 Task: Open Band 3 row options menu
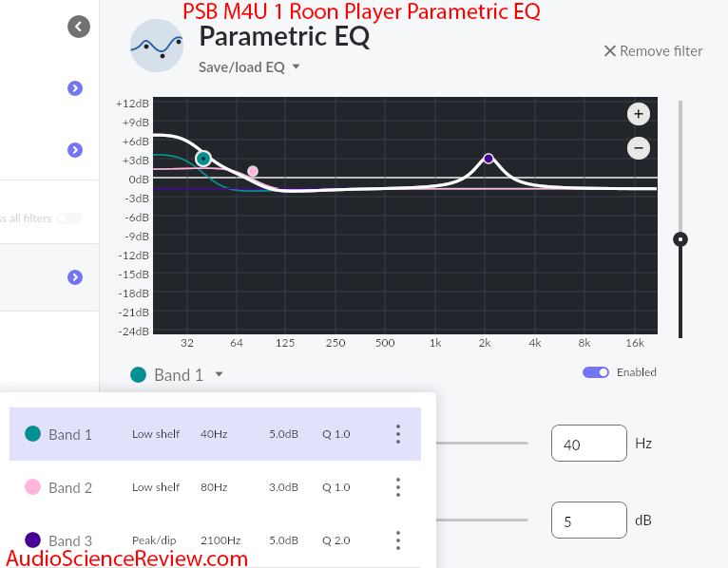tap(398, 540)
